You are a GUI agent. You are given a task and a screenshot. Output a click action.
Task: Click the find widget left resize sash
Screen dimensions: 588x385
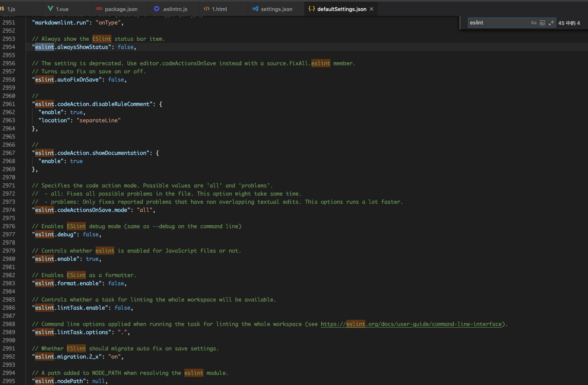click(460, 23)
